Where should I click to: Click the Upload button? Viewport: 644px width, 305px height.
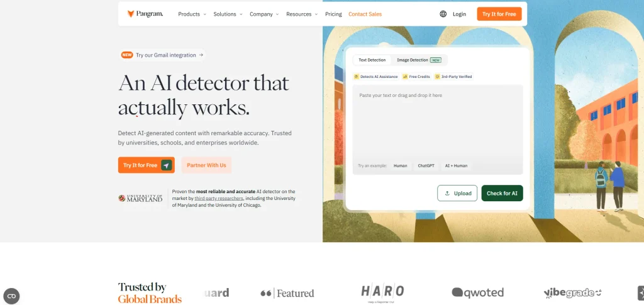click(457, 193)
